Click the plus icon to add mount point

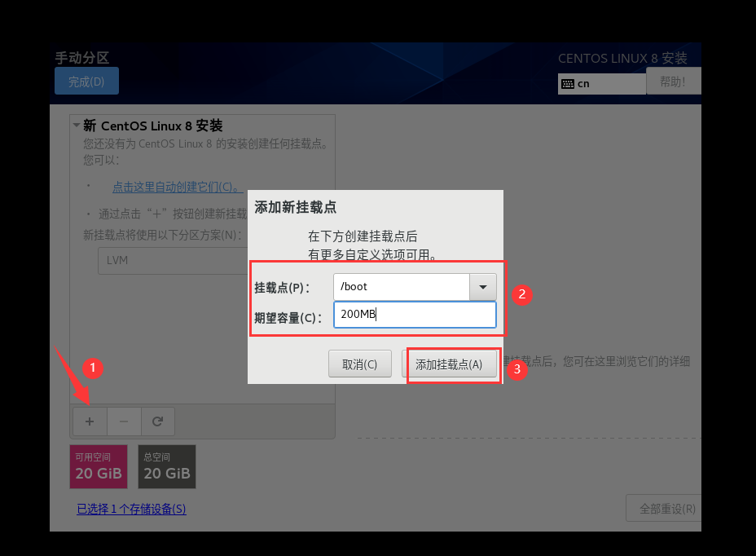tap(90, 421)
